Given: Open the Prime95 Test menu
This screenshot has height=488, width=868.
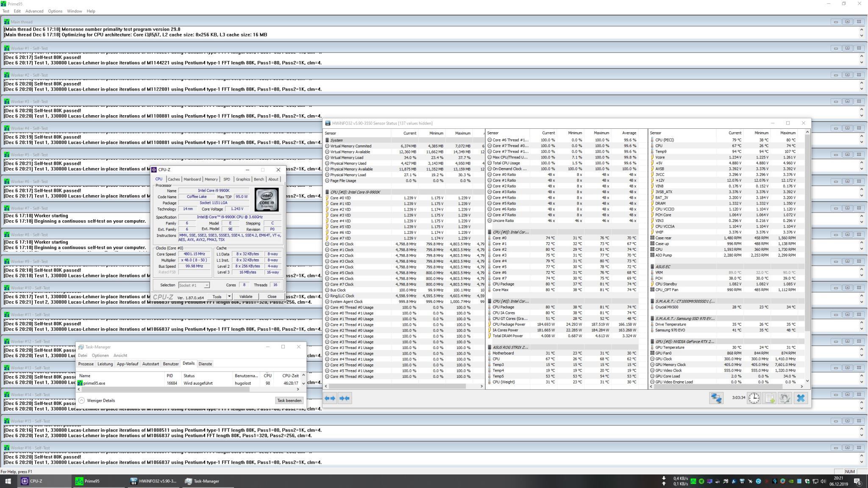Looking at the screenshot, I should click(x=6, y=11).
